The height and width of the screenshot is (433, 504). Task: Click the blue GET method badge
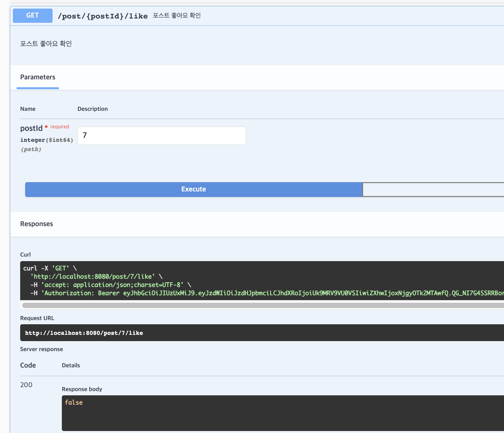(33, 16)
